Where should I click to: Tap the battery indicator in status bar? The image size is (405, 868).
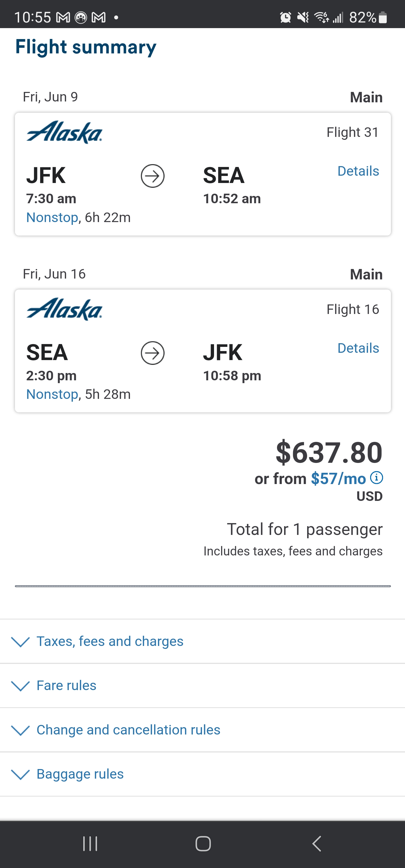(x=383, y=17)
